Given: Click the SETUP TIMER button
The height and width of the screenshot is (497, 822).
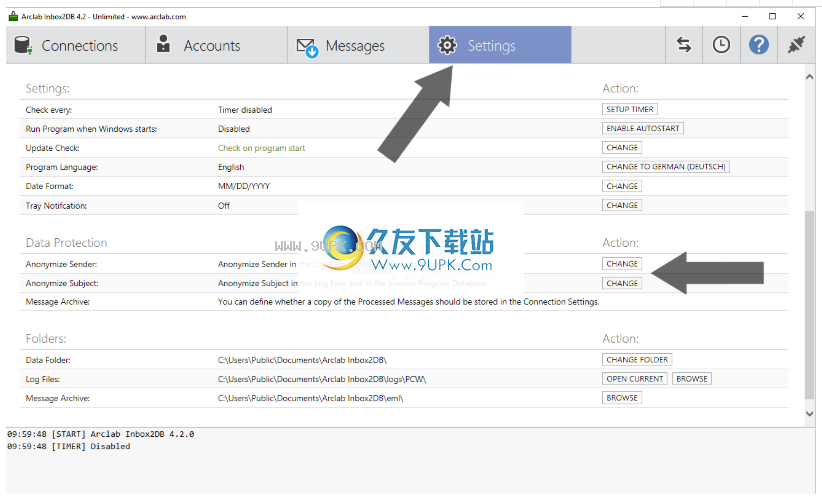Looking at the screenshot, I should click(630, 109).
